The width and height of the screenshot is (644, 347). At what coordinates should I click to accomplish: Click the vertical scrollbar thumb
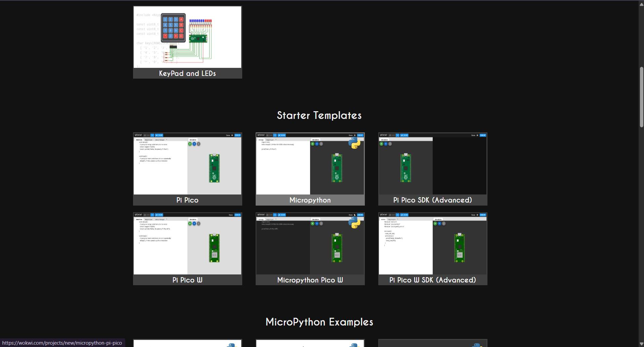641,97
